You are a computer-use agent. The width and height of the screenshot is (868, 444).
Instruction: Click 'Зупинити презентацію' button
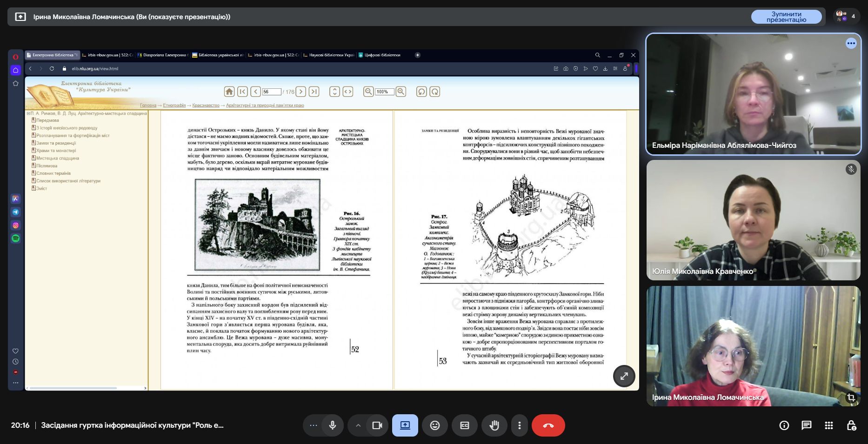tap(786, 17)
